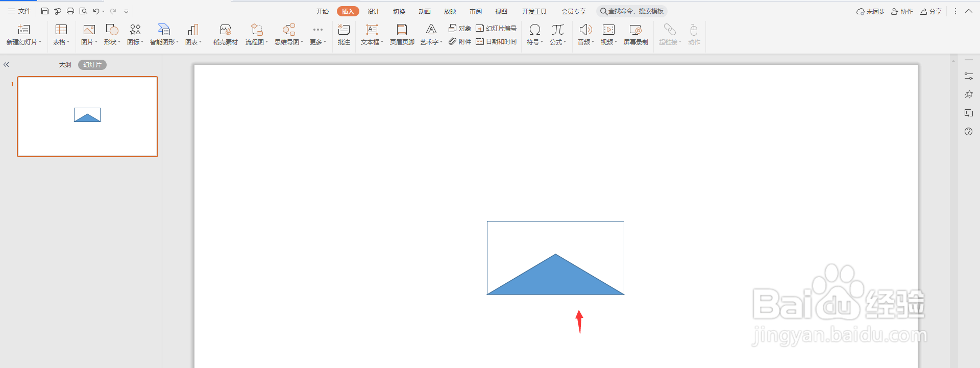Click the Redo arrow icon
The image size is (980, 368).
pyautogui.click(x=113, y=11)
